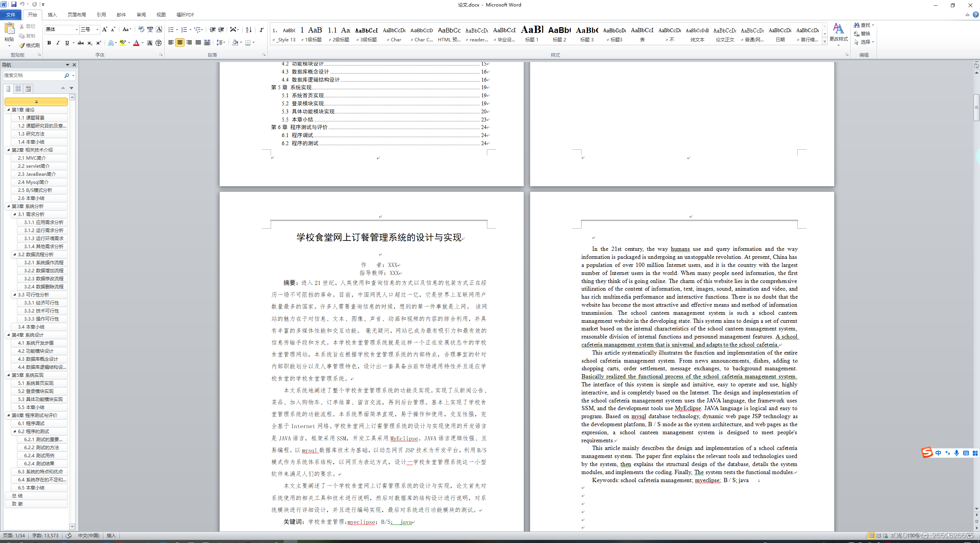Apply the 标题 1 style
980x543 pixels.
pyautogui.click(x=532, y=34)
